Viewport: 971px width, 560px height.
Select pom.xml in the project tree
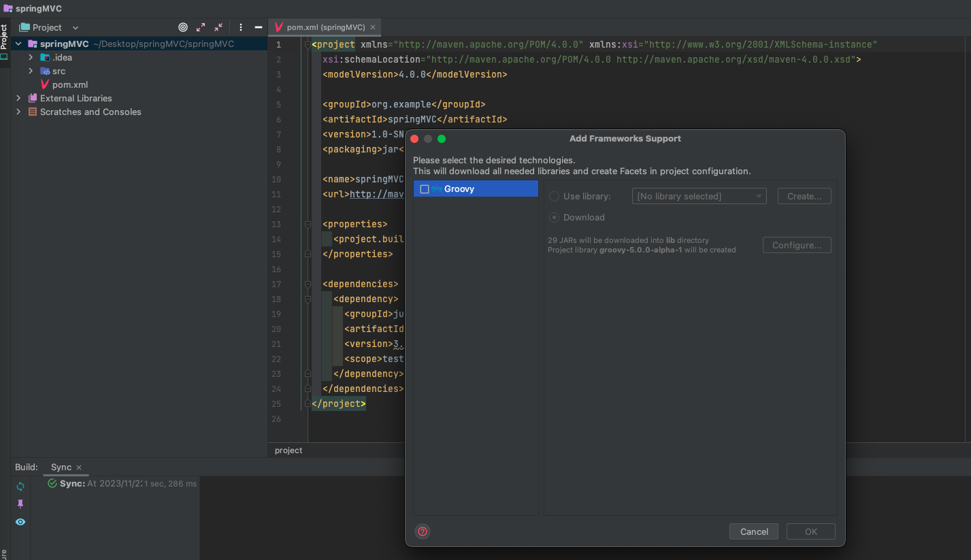[x=70, y=84]
